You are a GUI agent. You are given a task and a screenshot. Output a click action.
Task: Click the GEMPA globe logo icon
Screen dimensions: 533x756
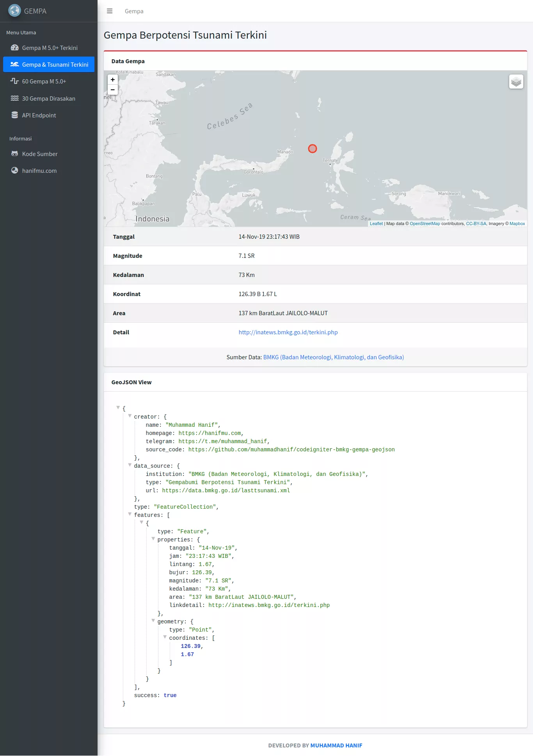click(x=14, y=11)
